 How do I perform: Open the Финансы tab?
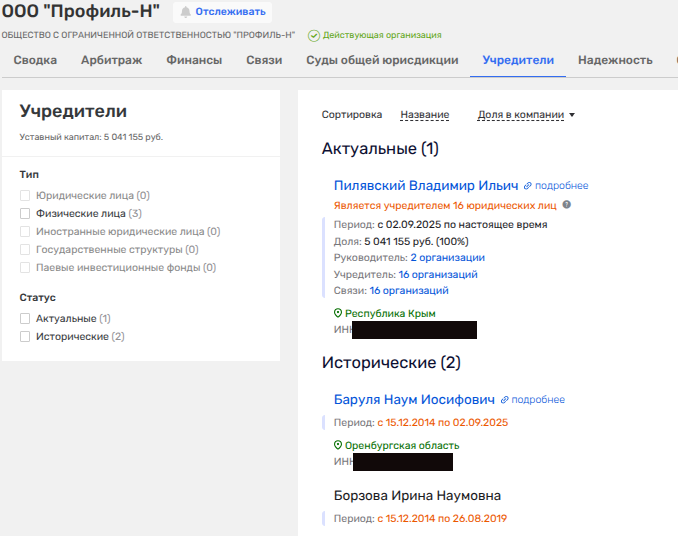[x=194, y=60]
